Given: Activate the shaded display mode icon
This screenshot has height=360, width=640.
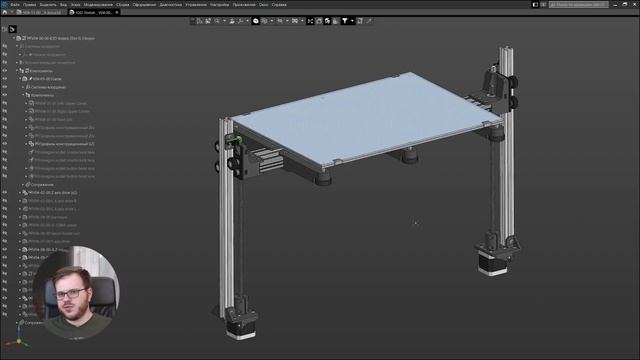Looking at the screenshot, I should pos(256,21).
